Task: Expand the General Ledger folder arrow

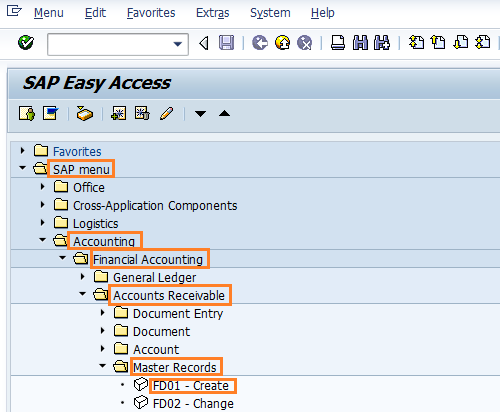Action: pyautogui.click(x=83, y=277)
